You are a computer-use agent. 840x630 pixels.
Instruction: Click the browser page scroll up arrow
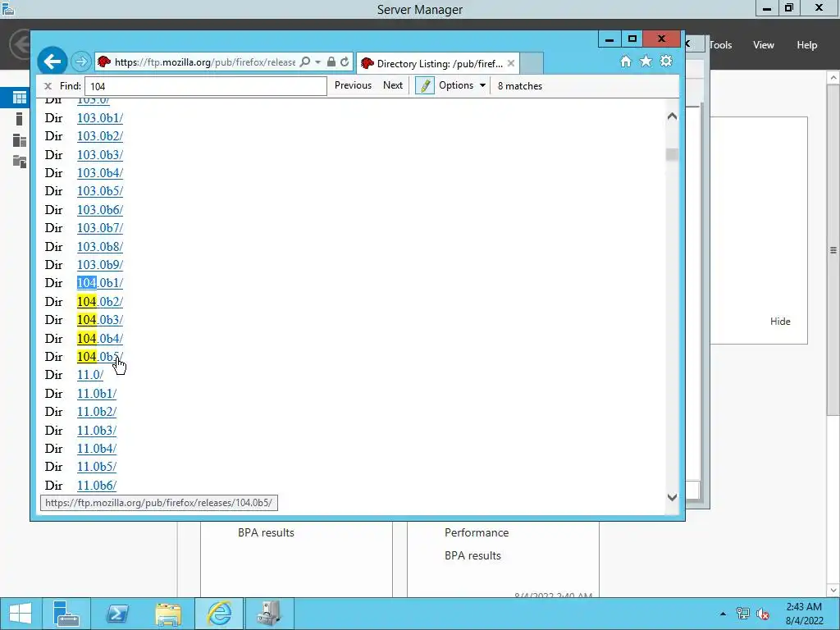[x=672, y=116]
